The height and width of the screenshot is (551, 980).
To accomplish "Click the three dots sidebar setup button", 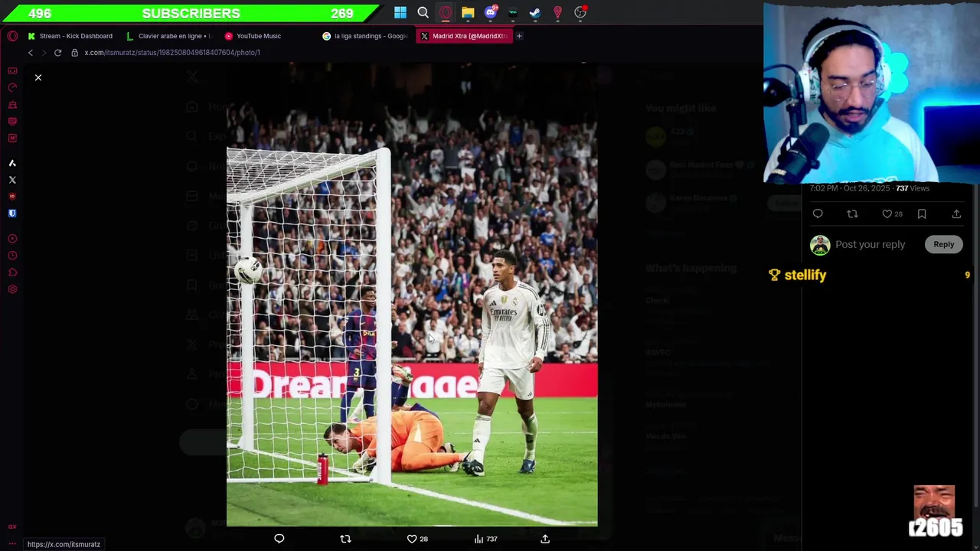I will tap(12, 543).
